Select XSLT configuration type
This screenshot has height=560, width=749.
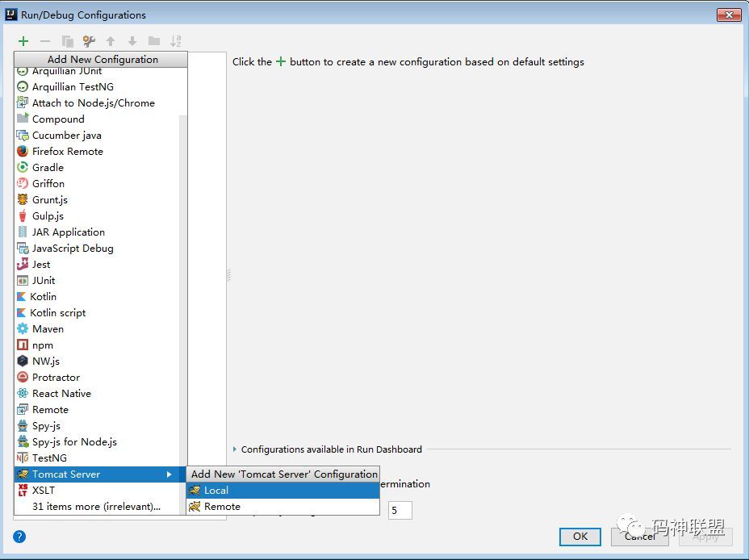pos(97,491)
